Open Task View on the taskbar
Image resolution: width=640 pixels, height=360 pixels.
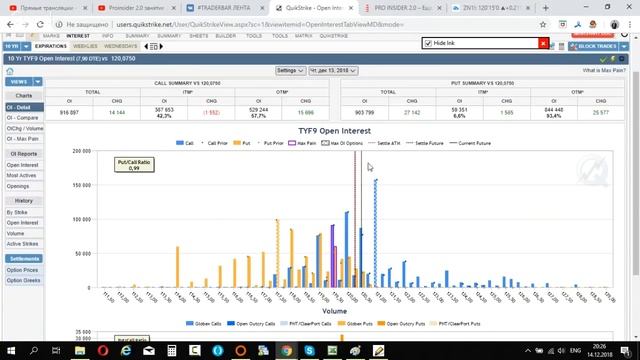tap(56, 351)
